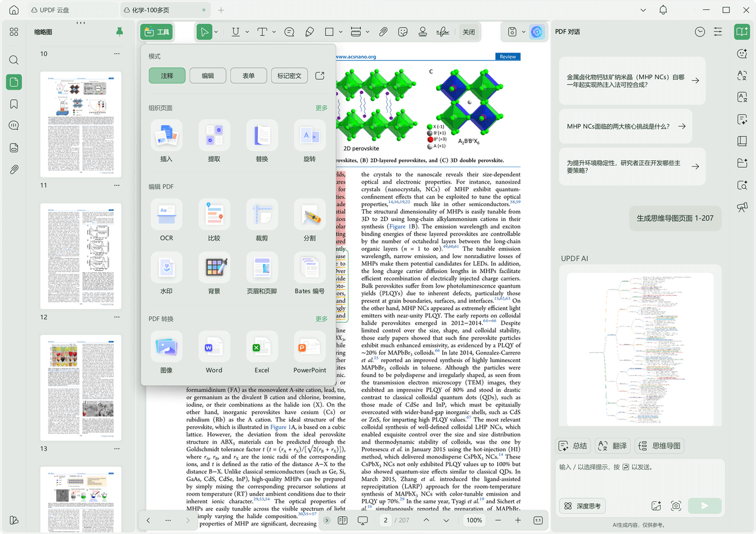This screenshot has height=534, width=756.
Task: Open the 工具 tools menu
Action: tap(157, 32)
